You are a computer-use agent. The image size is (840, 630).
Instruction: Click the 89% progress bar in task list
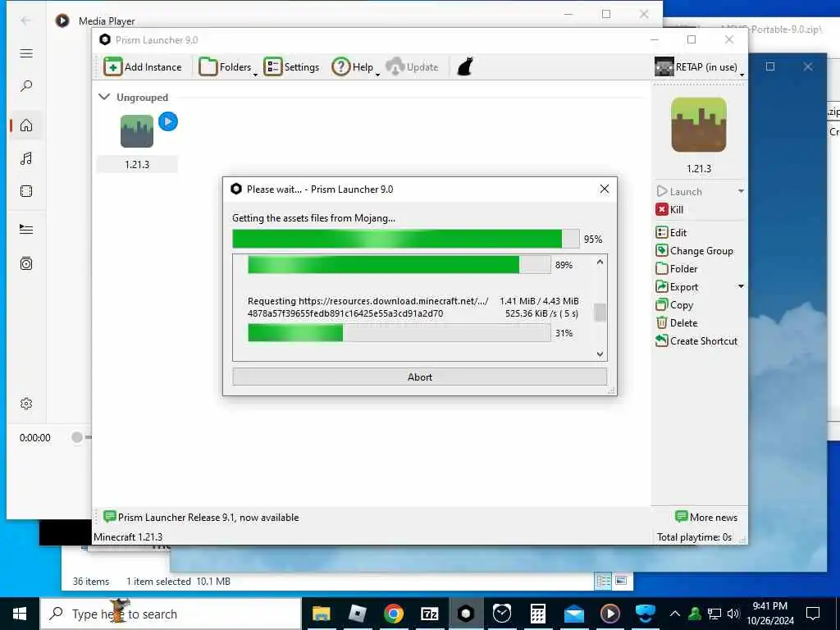[399, 265]
